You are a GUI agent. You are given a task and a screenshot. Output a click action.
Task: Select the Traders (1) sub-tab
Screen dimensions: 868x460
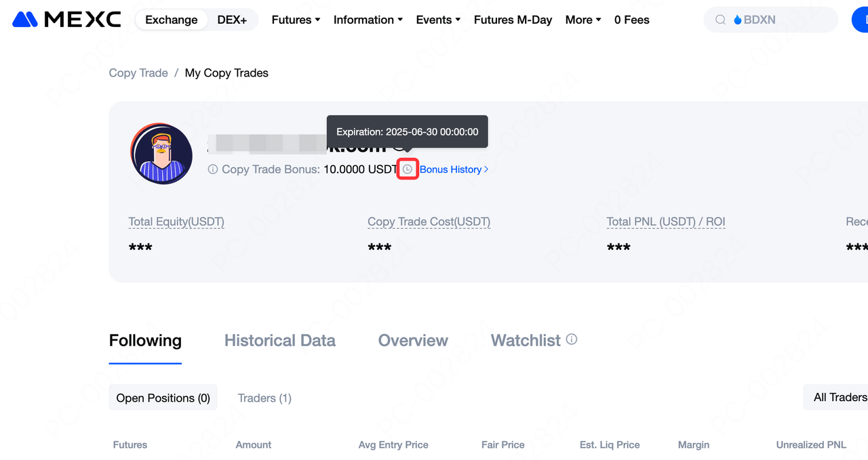(264, 398)
